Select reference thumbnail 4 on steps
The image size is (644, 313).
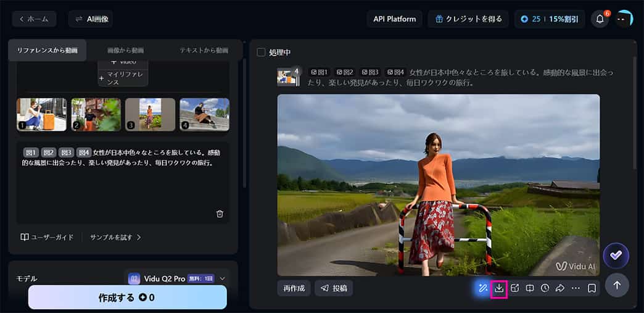[x=205, y=114]
